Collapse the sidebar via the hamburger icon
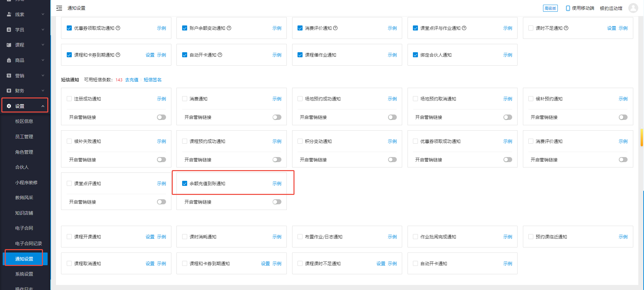 [x=59, y=8]
